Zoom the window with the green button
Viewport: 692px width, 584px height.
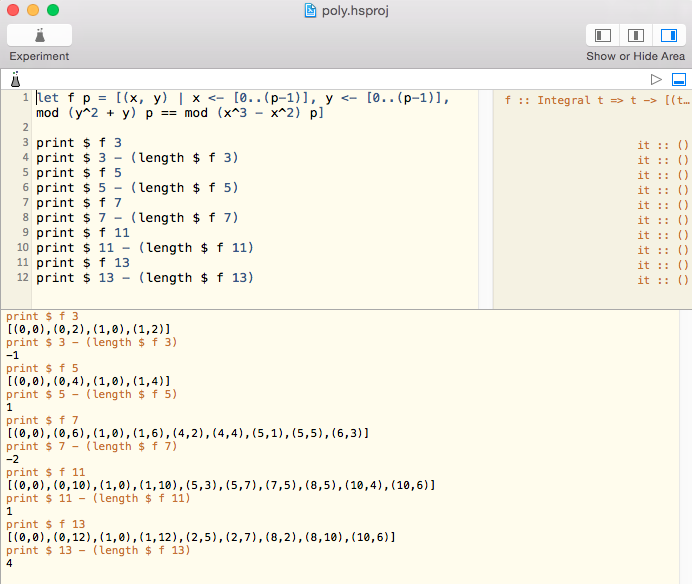point(53,10)
